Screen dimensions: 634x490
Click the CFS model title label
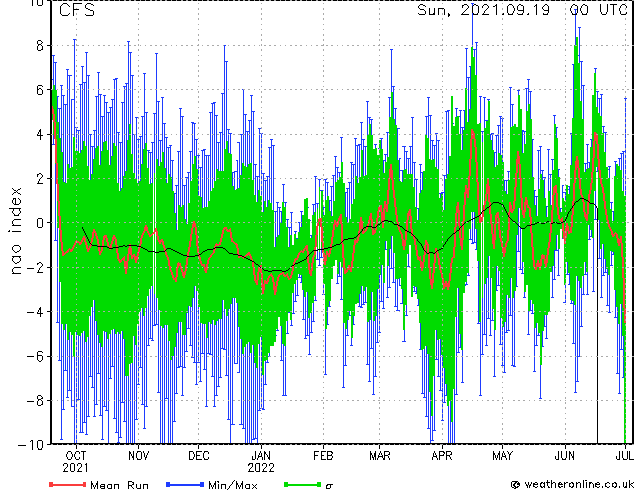click(76, 10)
